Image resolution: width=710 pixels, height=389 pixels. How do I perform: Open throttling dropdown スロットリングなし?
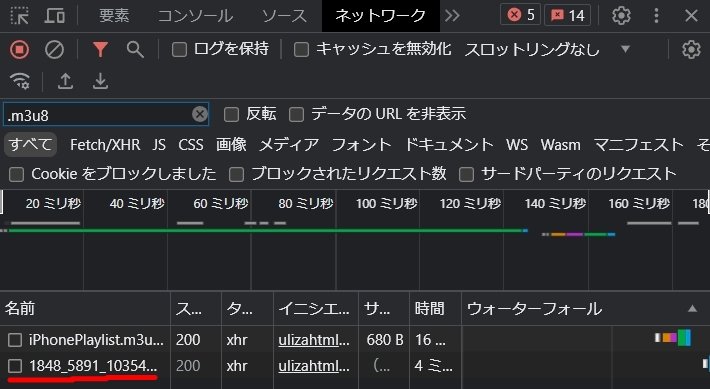[547, 49]
